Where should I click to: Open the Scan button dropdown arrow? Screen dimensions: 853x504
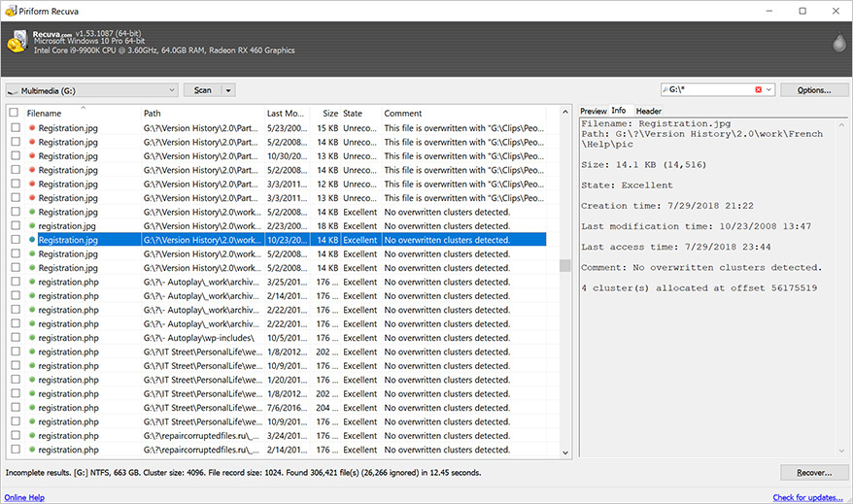coord(228,90)
